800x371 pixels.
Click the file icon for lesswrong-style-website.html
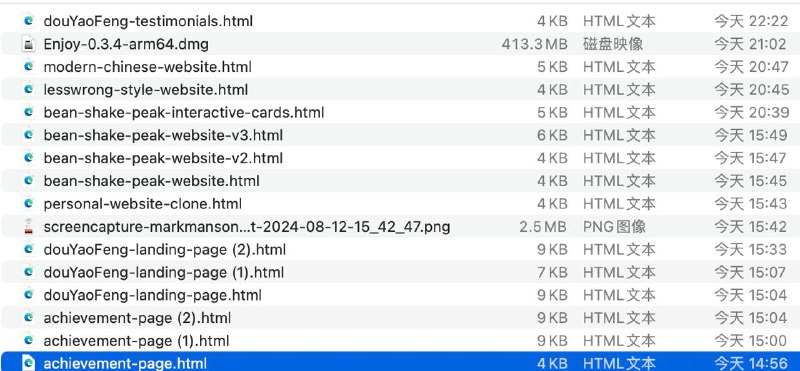(x=29, y=89)
